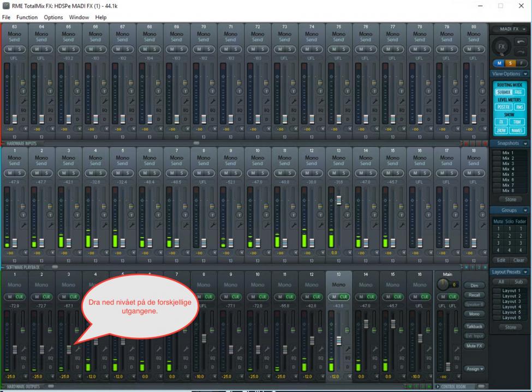Click the T icon on hardware input 66
Image resolution: width=532 pixels, height=392 pixels.
[104, 91]
